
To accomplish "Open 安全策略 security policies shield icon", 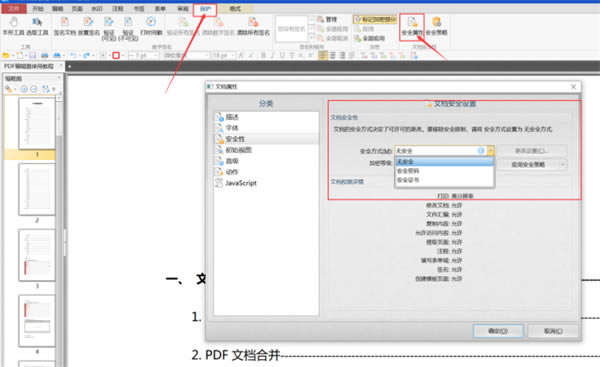I will (436, 26).
